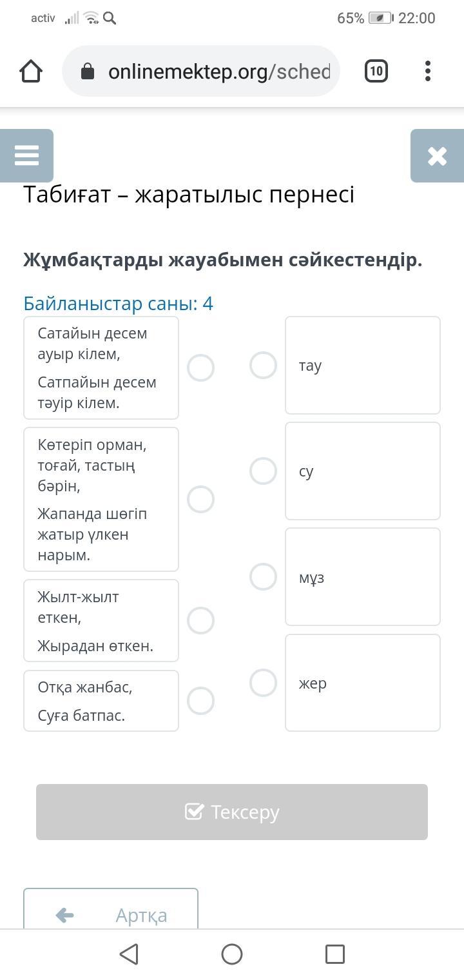Open the tab switcher showing 10 tabs
464x980 pixels.
point(376,71)
